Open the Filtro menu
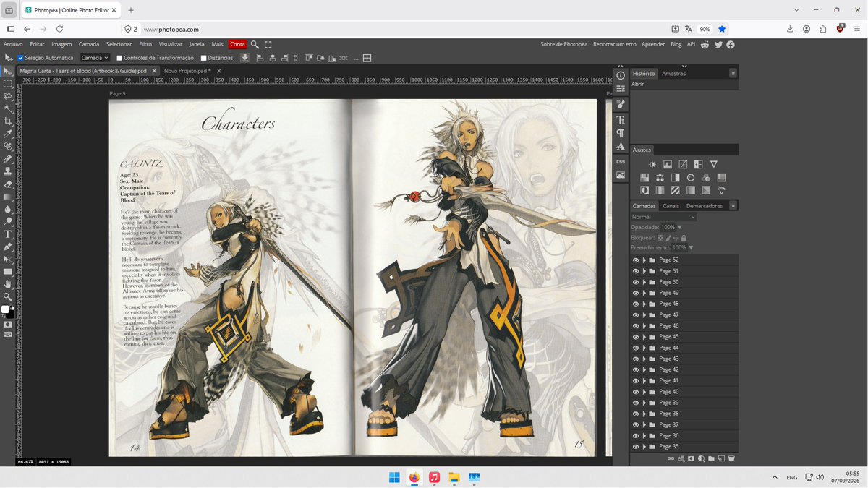Screen dimensions: 868x488 coord(145,44)
